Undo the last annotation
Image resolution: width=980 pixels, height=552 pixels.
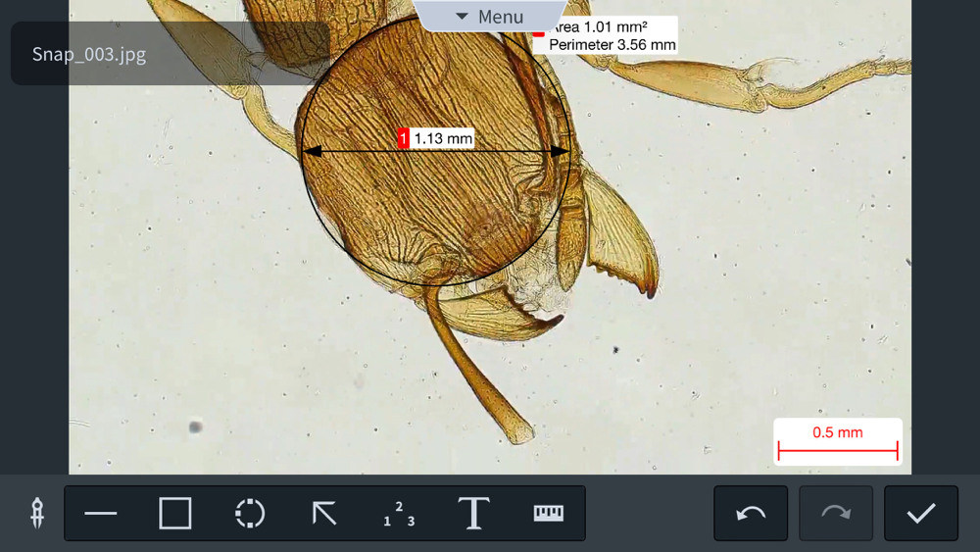point(751,513)
